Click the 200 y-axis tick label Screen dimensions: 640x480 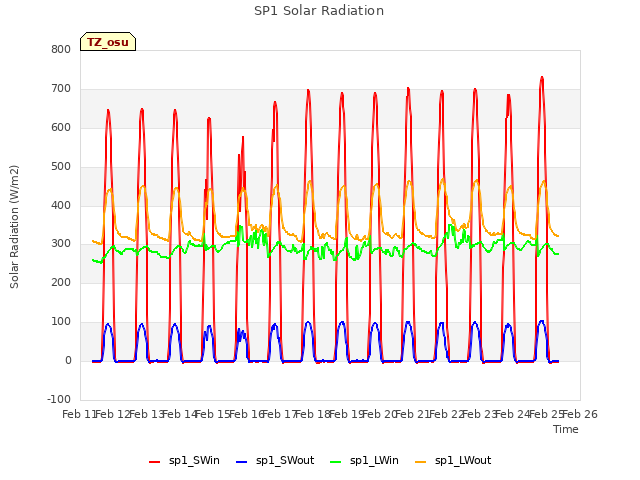coord(61,283)
